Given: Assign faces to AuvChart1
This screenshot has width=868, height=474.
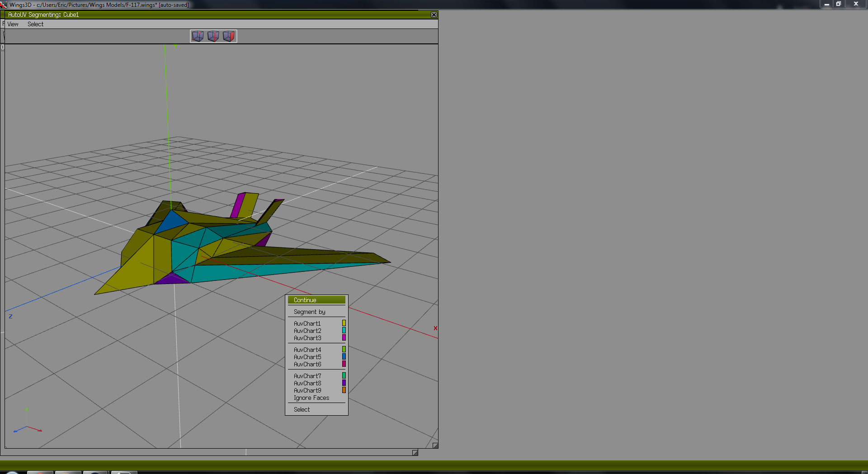Looking at the screenshot, I should coord(316,323).
